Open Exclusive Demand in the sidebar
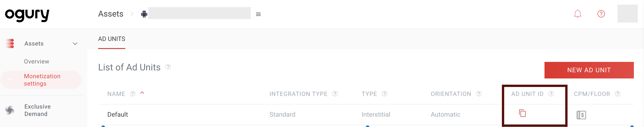 point(38,110)
